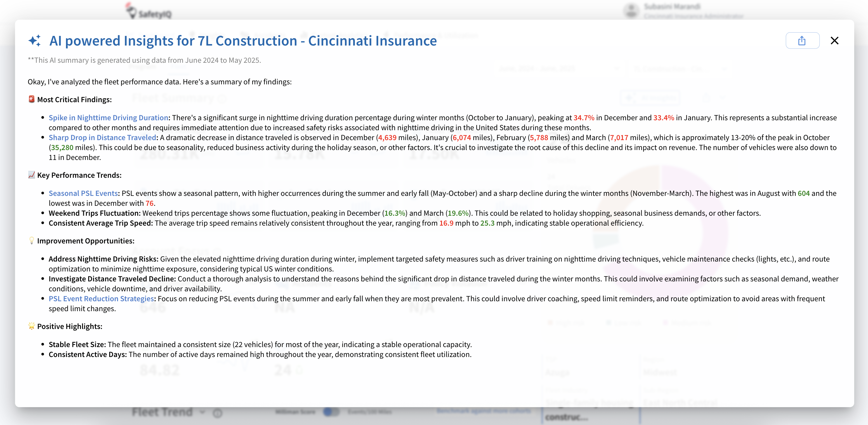Screen dimensions: 868x425
Task: Click the green 25.3 mph speed value
Action: pos(487,223)
